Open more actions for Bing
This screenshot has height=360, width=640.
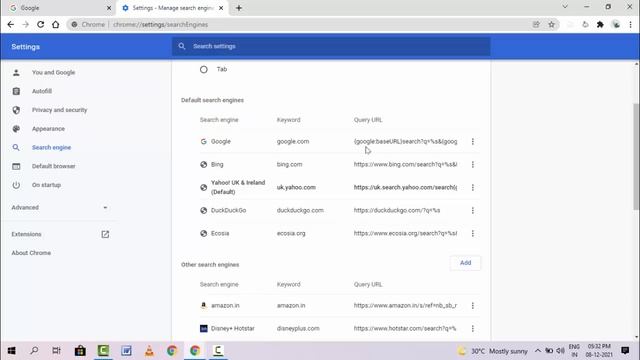tap(473, 164)
